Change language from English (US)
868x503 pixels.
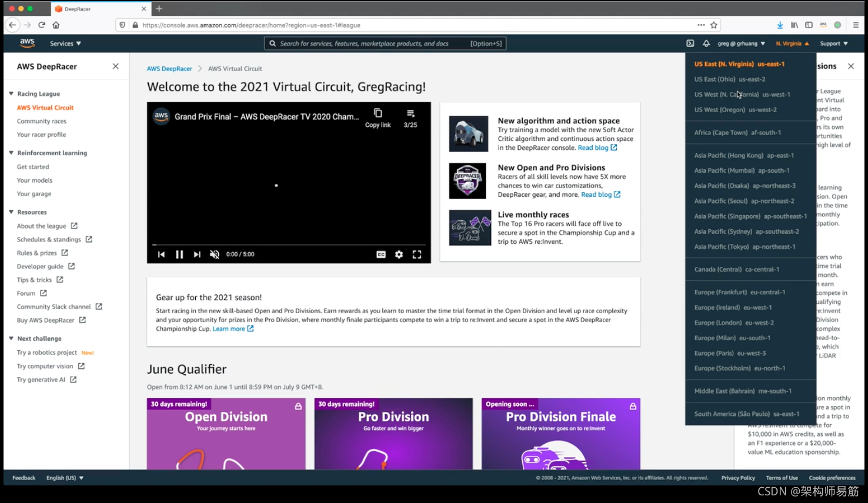point(65,478)
